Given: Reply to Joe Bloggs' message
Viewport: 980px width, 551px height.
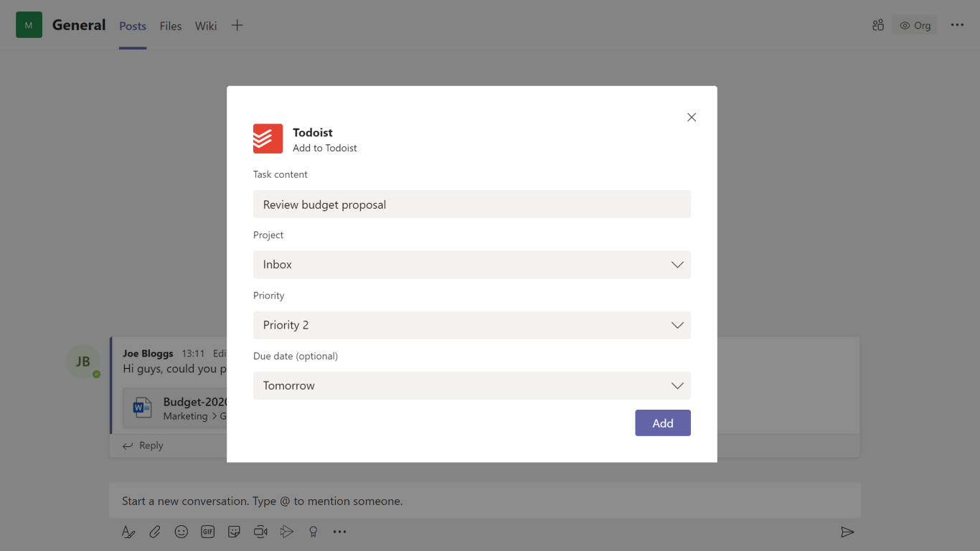Looking at the screenshot, I should [x=143, y=446].
